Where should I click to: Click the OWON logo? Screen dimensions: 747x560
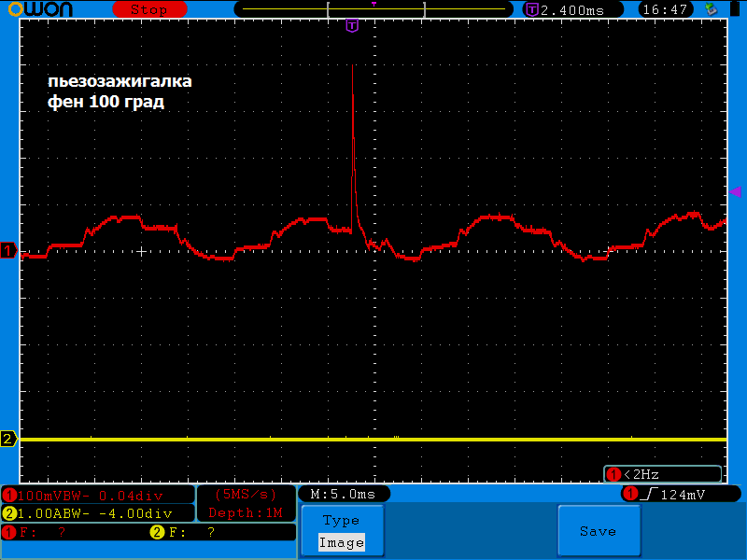[47, 9]
